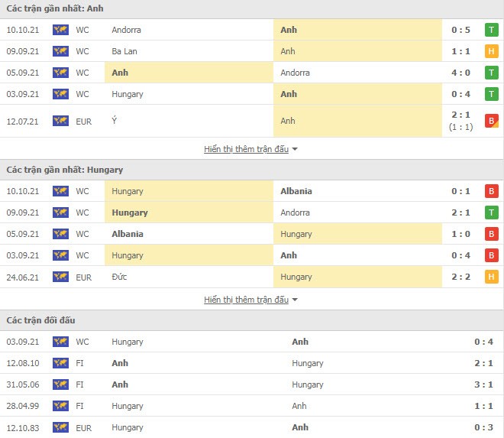This screenshot has width=504, height=438.
Task: Click the orange H badge for Ba Lan match
Action: 491,51
